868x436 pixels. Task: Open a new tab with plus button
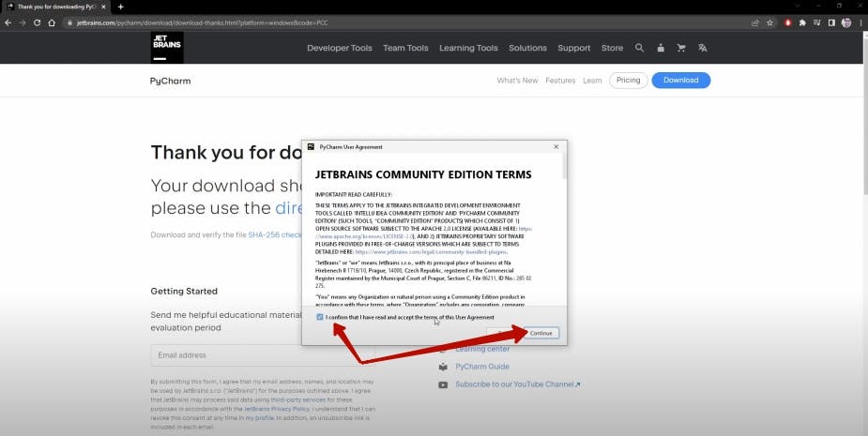[x=121, y=7]
